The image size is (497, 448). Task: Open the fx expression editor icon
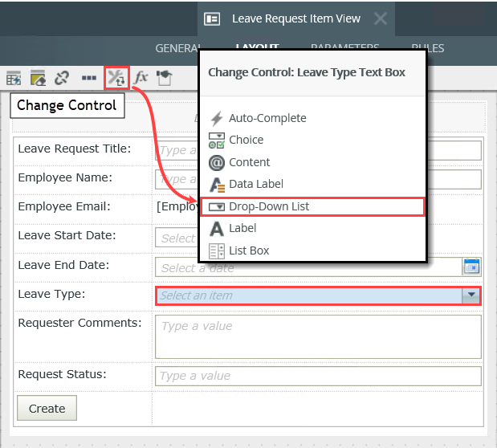[141, 78]
